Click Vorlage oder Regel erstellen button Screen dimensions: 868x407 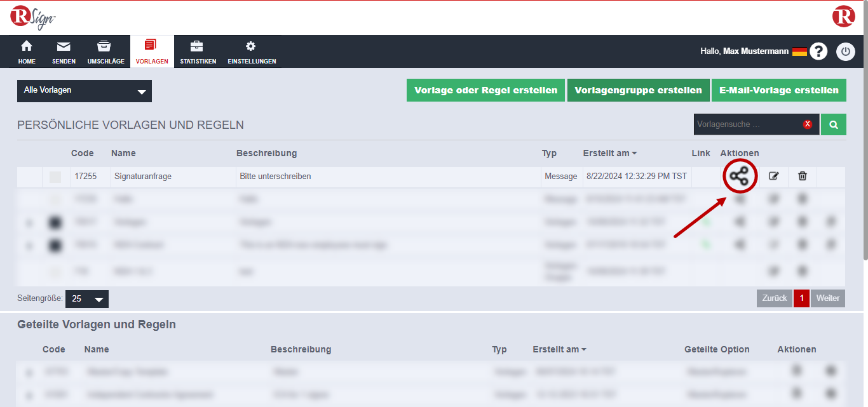pos(485,90)
